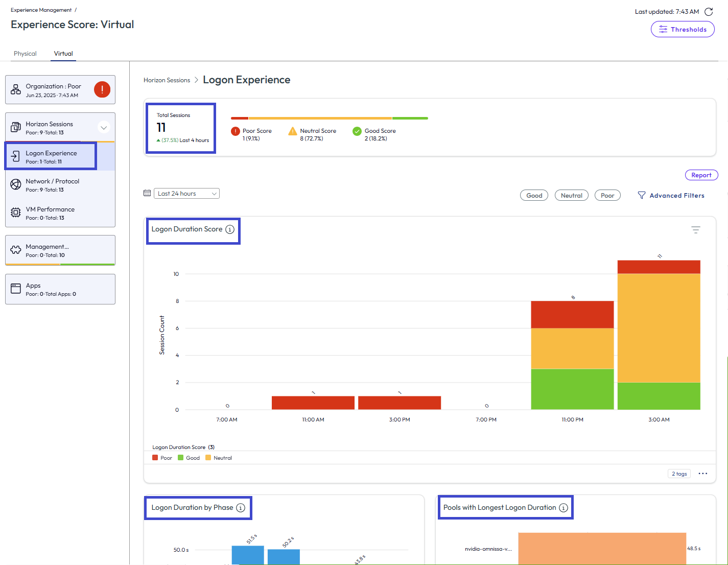Open the Thresholds button
Image resolution: width=728 pixels, height=565 pixels.
click(683, 29)
